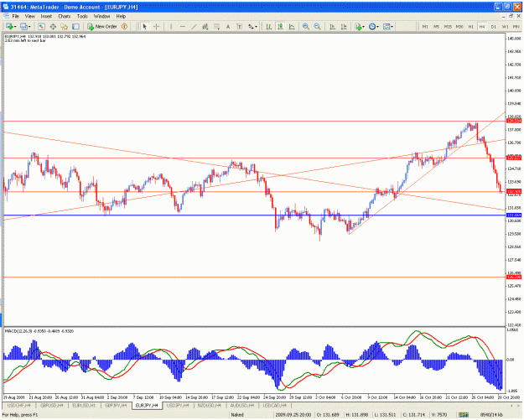
Task: Toggle Auto Scroll chart icon
Action: [x=332, y=26]
